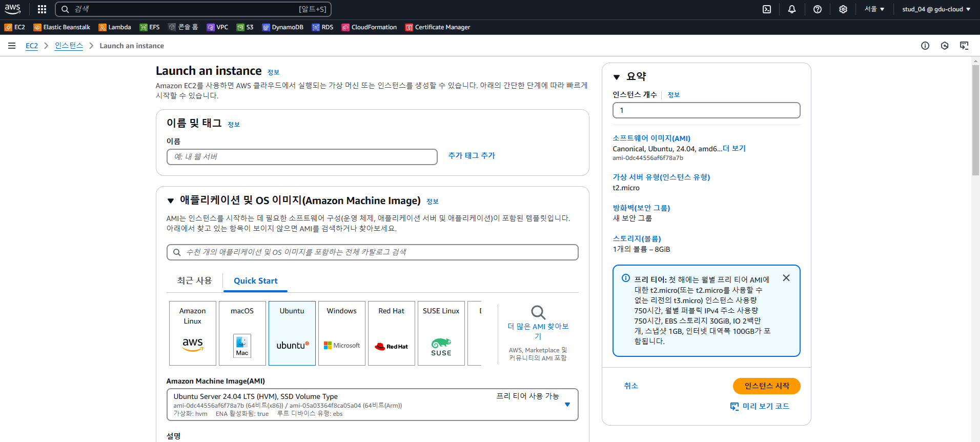The height and width of the screenshot is (442, 980).
Task: Open the DynamoDB favorite shortcut
Action: 283,27
